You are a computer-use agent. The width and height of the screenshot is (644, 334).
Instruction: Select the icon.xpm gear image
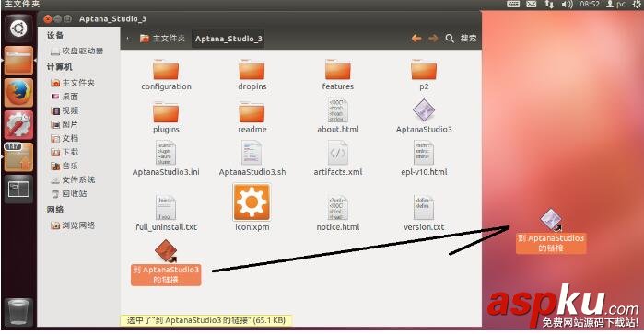pyautogui.click(x=252, y=207)
